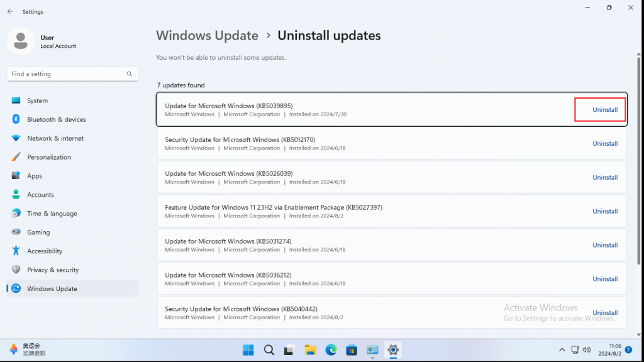Click the KB5027397 Enablement Package title
This screenshot has height=362, width=644.
point(274,207)
